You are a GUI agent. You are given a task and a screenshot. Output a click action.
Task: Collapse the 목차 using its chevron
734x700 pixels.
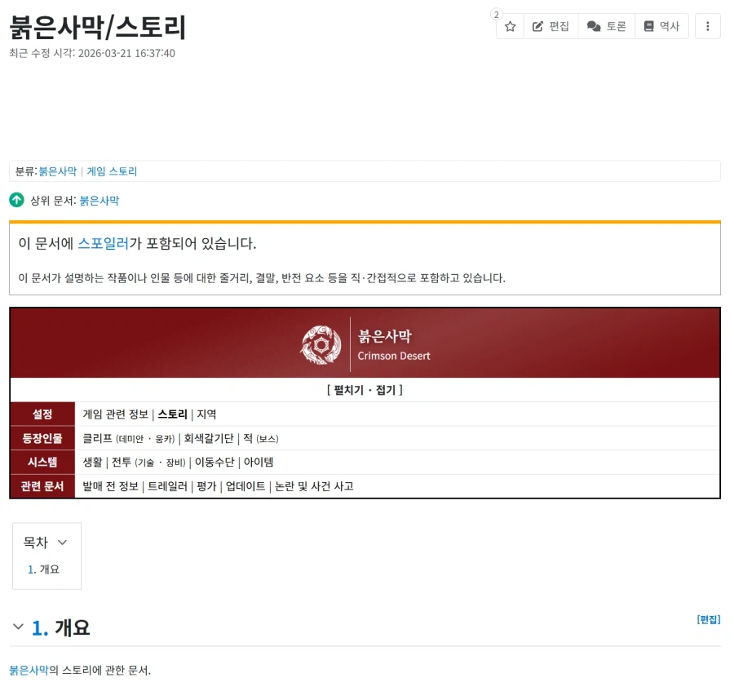63,542
